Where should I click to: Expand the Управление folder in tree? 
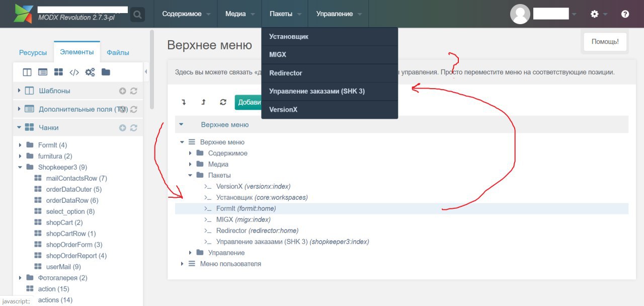[x=190, y=253]
